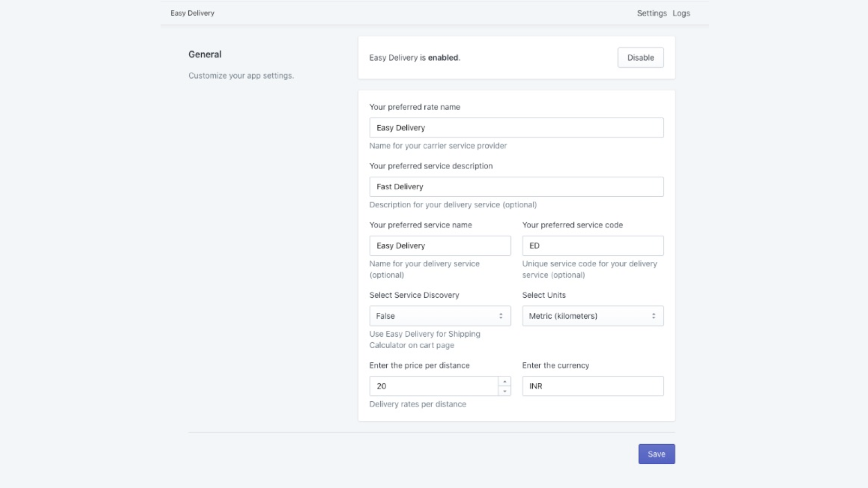Click the preferred rate name field
Image resolution: width=868 pixels, height=488 pixels.
516,127
